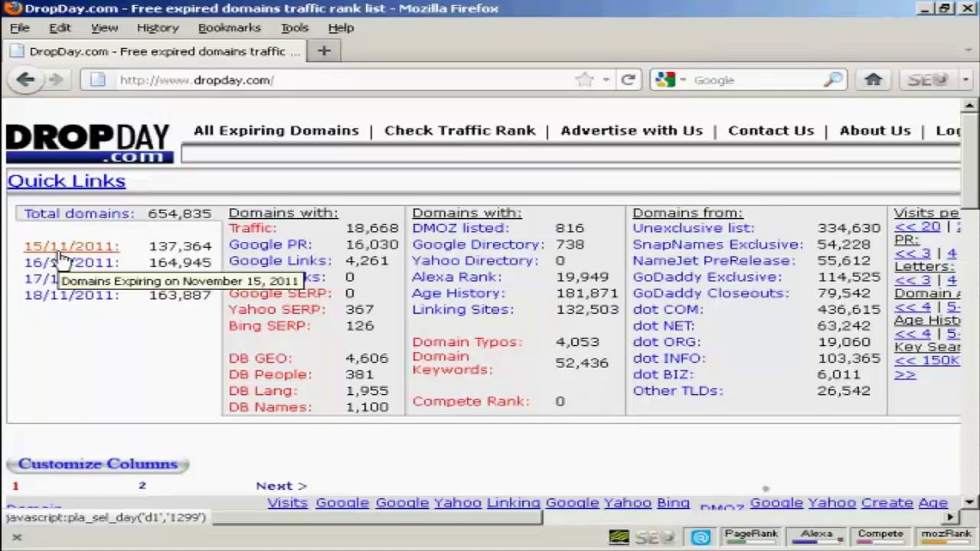Viewport: 980px width, 551px height.
Task: Click the Age History link
Action: tap(459, 293)
